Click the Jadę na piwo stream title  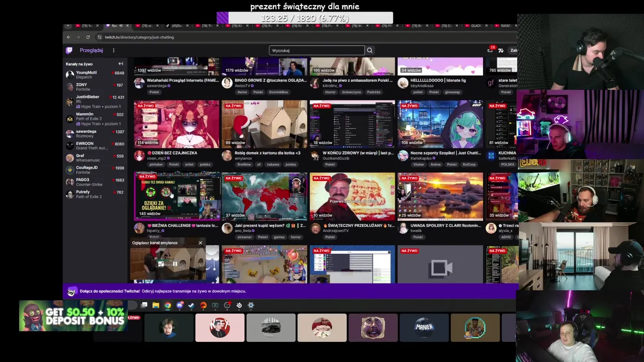coord(357,80)
